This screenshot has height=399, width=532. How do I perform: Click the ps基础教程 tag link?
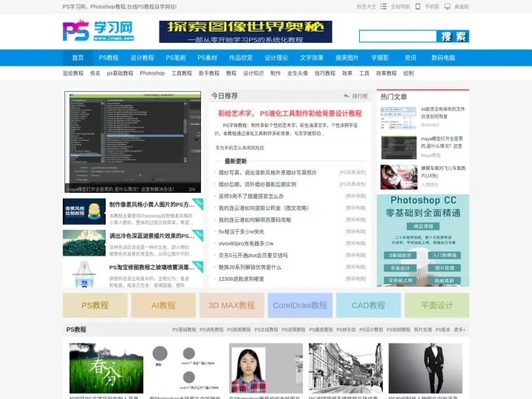pyautogui.click(x=120, y=73)
